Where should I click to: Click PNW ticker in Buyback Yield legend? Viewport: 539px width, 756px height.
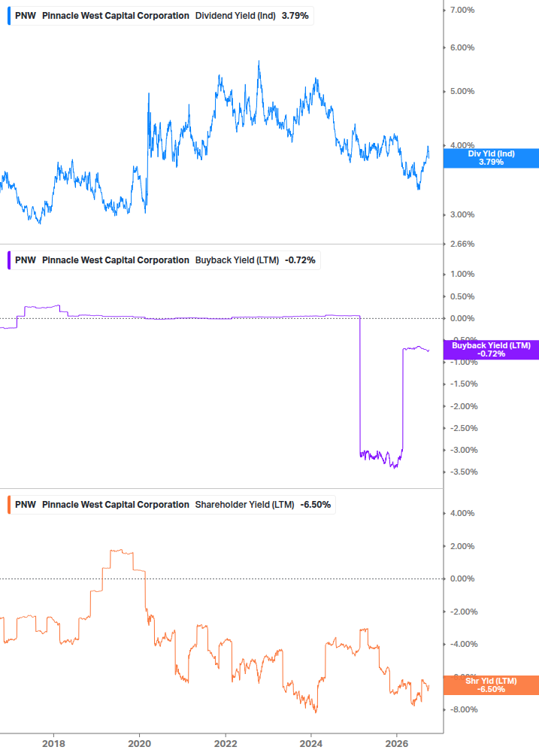click(26, 260)
